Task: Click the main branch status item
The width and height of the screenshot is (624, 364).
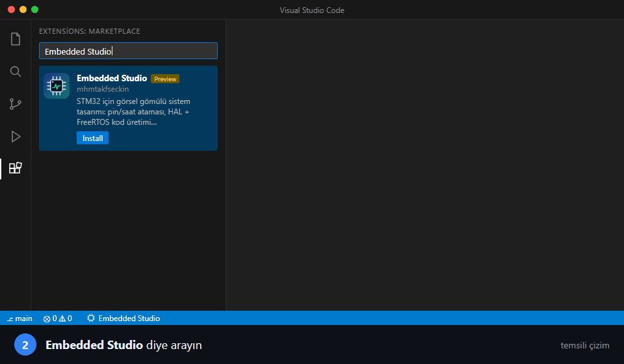Action: click(19, 318)
